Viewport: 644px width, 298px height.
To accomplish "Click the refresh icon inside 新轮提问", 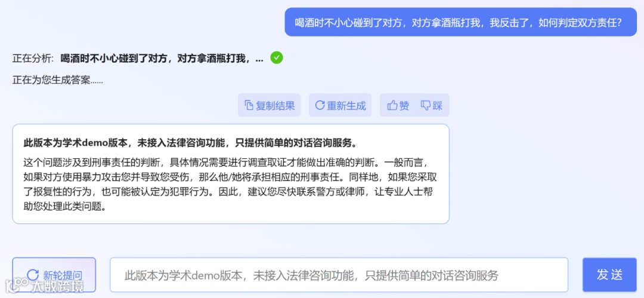I will 32,275.
